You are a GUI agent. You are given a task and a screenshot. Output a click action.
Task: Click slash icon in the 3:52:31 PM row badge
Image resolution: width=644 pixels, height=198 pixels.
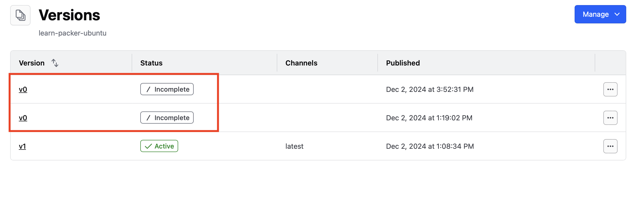point(148,89)
